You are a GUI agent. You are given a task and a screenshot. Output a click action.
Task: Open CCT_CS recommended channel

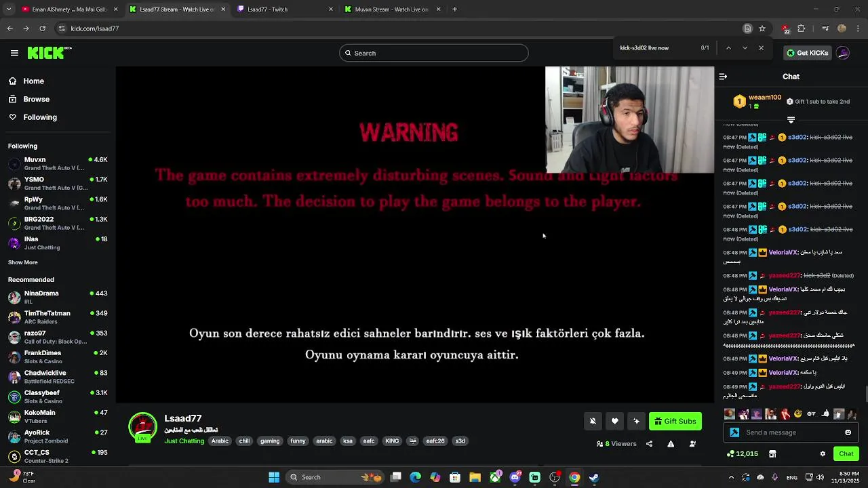(x=58, y=455)
